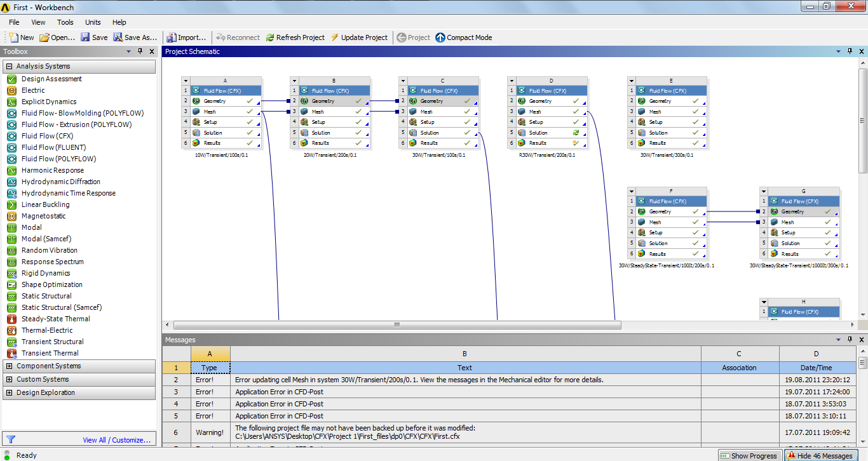The image size is (868, 461).
Task: Select Random Vibration in Toolbox
Action: pos(50,250)
